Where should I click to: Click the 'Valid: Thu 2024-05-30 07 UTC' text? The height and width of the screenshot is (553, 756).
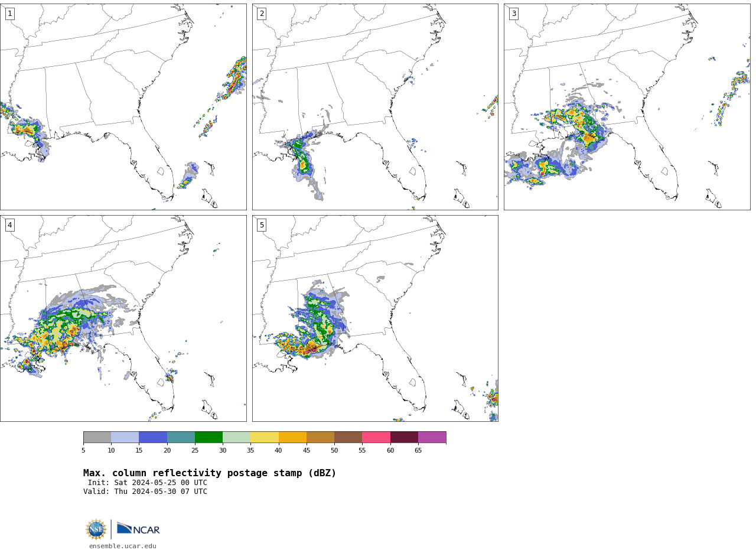[145, 492]
